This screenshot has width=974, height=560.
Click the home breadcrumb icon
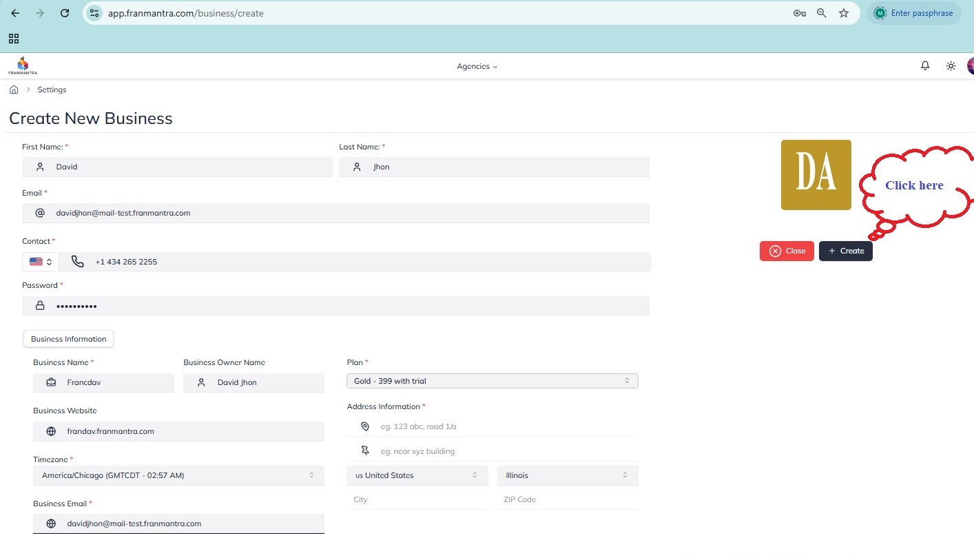14,90
